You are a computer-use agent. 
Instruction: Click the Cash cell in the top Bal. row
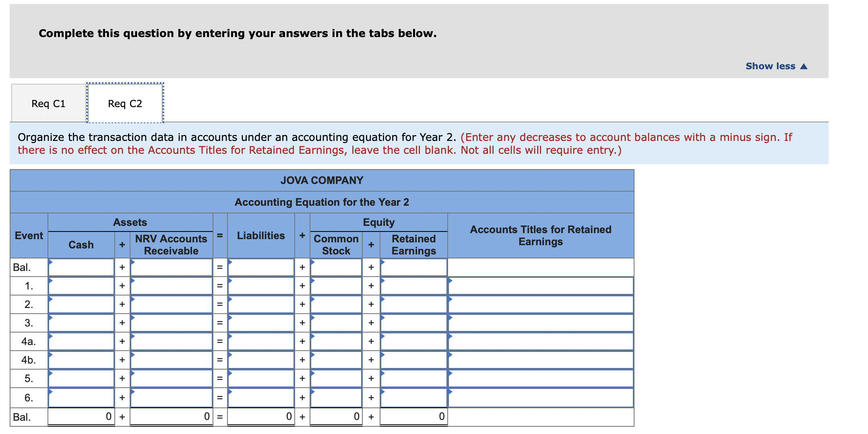point(81,267)
